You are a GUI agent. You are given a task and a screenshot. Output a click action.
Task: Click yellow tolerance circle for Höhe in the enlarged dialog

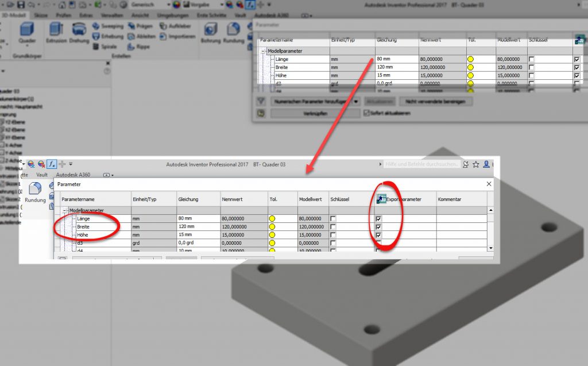[x=272, y=235]
